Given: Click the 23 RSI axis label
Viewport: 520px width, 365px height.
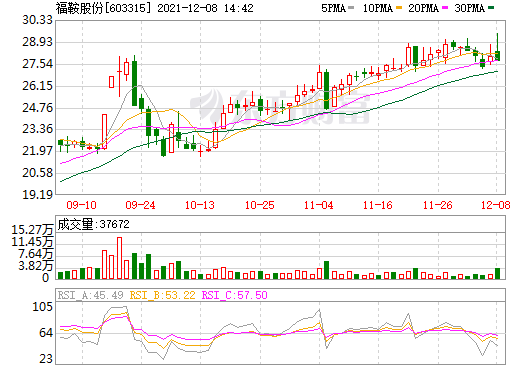Looking at the screenshot, I should (x=46, y=359).
